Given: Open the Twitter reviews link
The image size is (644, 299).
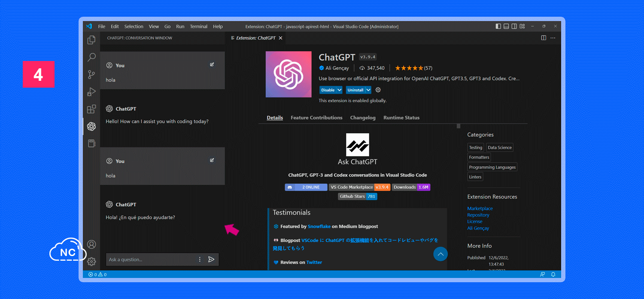Looking at the screenshot, I should point(314,262).
